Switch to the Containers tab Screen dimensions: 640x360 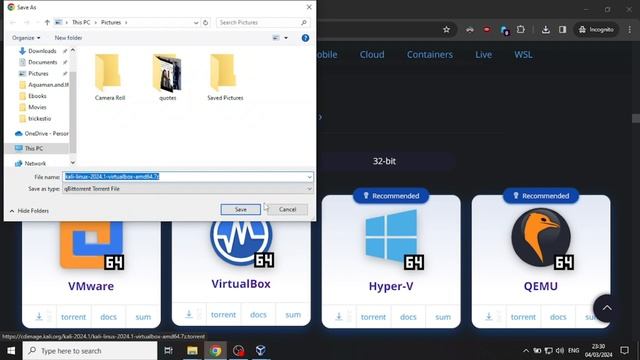(x=430, y=54)
